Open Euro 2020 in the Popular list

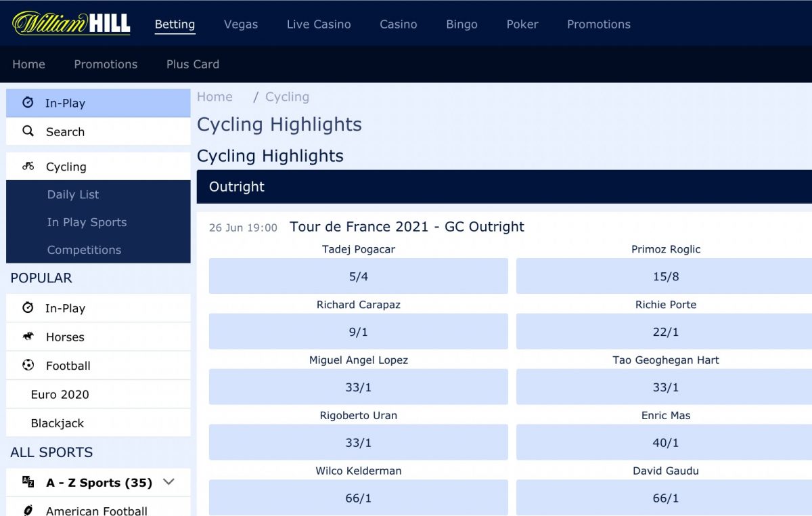click(x=60, y=394)
